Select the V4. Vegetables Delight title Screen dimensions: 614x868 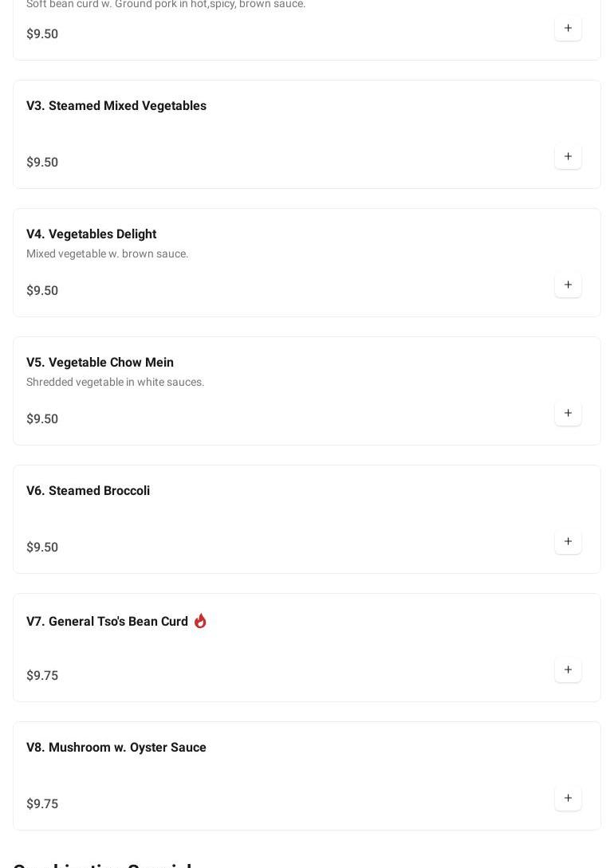[x=91, y=234]
